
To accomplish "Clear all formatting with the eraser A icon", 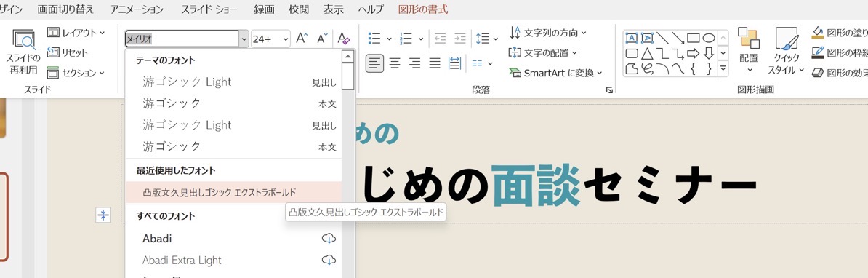I will coord(344,39).
